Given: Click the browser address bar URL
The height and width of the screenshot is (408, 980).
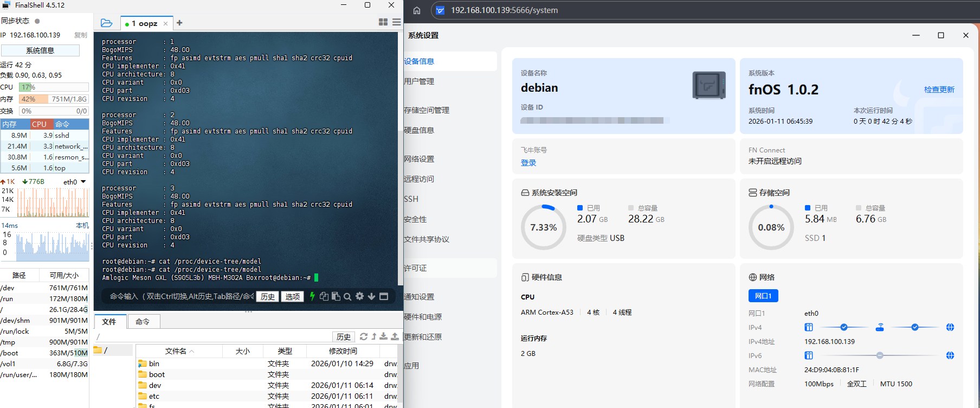Looking at the screenshot, I should point(504,10).
